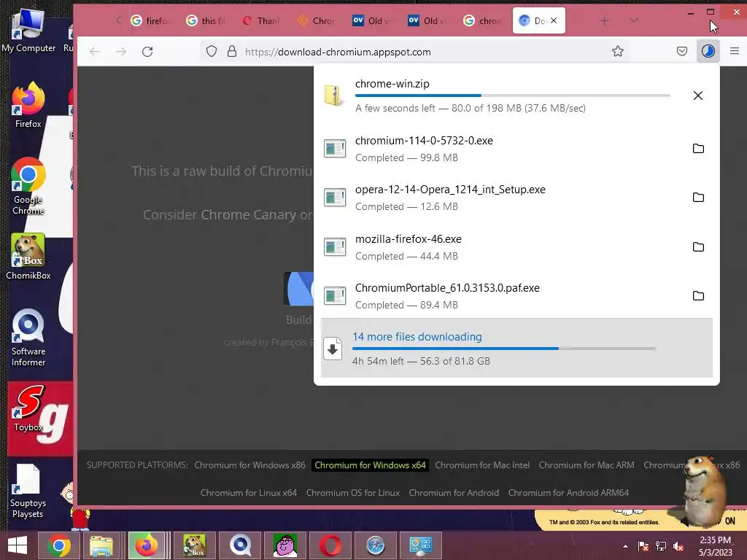Select Chromium for Windows x86
747x560 pixels.
click(249, 465)
